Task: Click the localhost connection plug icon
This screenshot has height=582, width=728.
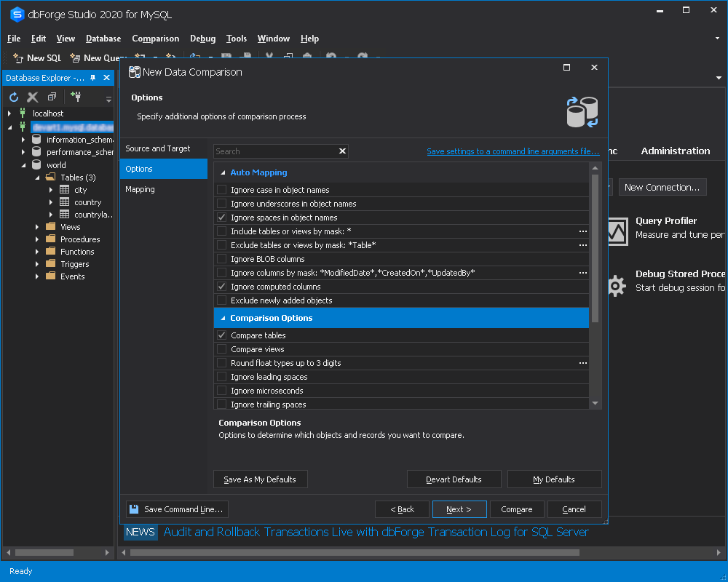Action: tap(23, 113)
